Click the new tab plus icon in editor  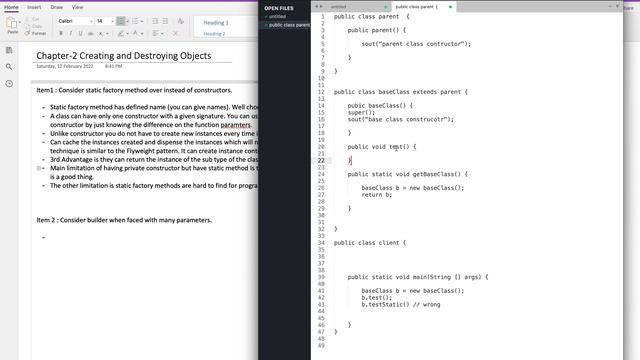[x=610, y=6]
